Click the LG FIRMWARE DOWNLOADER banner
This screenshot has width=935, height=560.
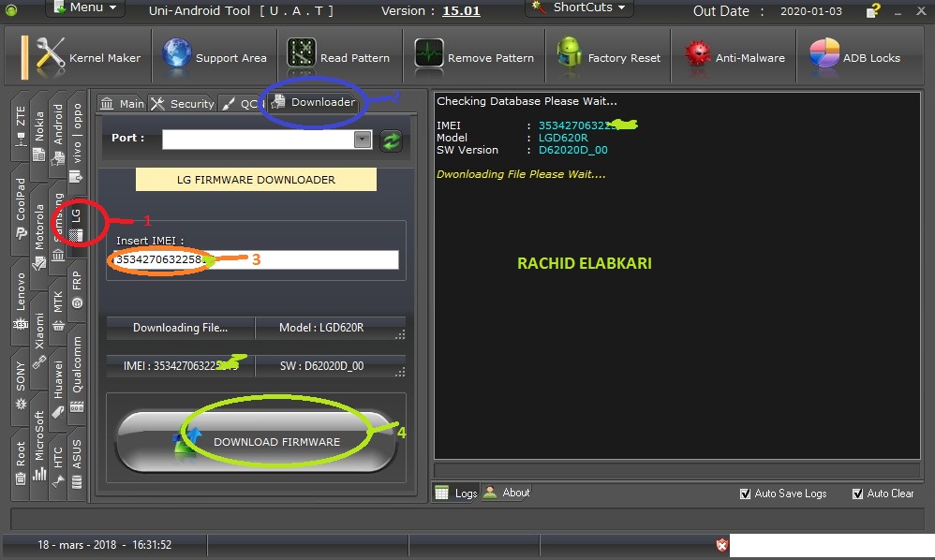tap(256, 179)
